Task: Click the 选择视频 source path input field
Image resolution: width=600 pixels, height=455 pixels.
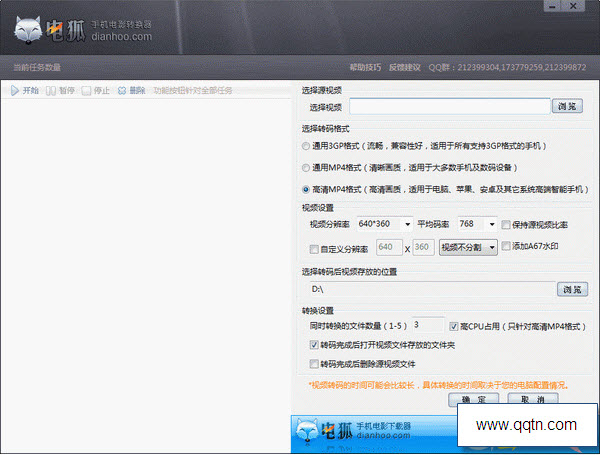Action: 449,107
